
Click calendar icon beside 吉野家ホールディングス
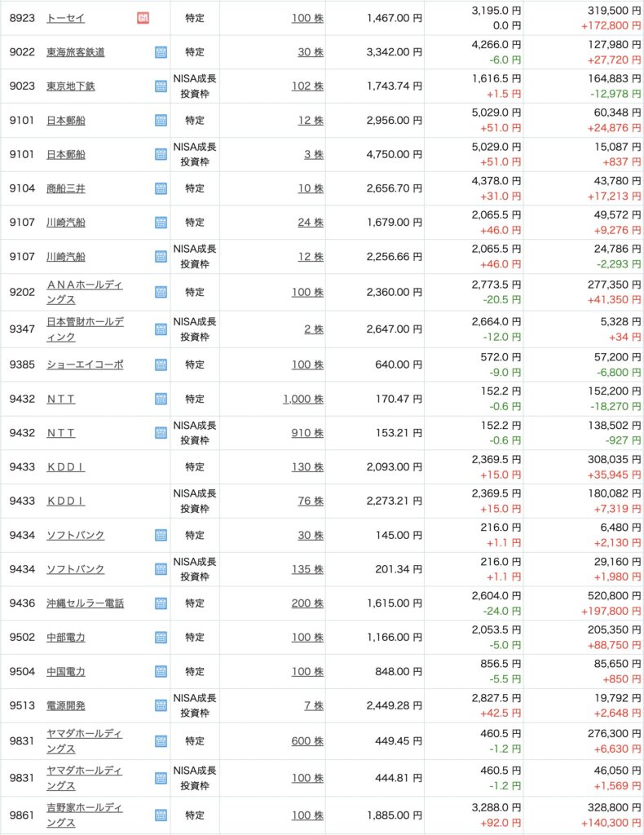tap(161, 815)
